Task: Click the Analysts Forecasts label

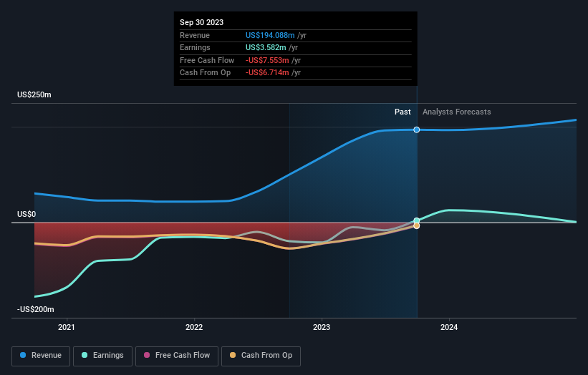Action: coord(457,112)
